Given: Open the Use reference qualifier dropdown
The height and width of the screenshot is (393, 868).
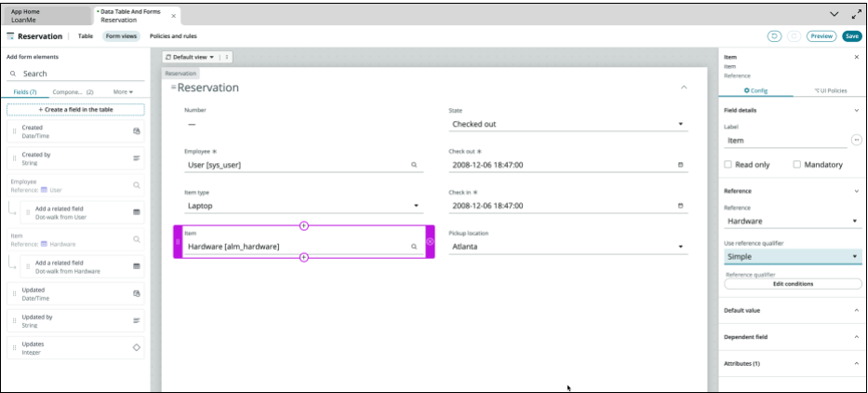Looking at the screenshot, I should click(792, 256).
